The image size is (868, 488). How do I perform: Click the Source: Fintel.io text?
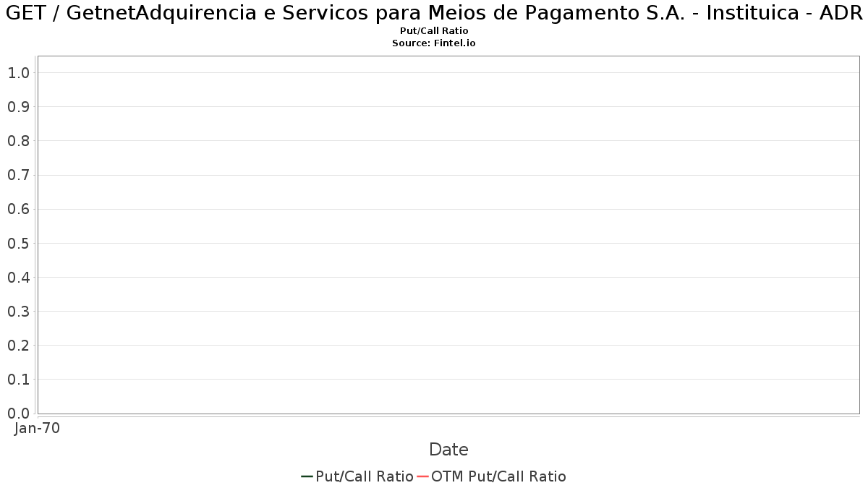point(434,43)
